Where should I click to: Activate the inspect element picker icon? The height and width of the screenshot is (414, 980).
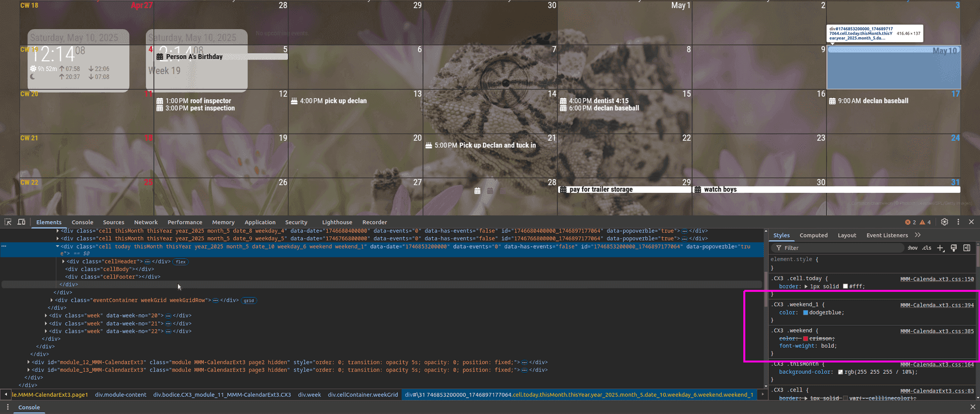tap(8, 222)
